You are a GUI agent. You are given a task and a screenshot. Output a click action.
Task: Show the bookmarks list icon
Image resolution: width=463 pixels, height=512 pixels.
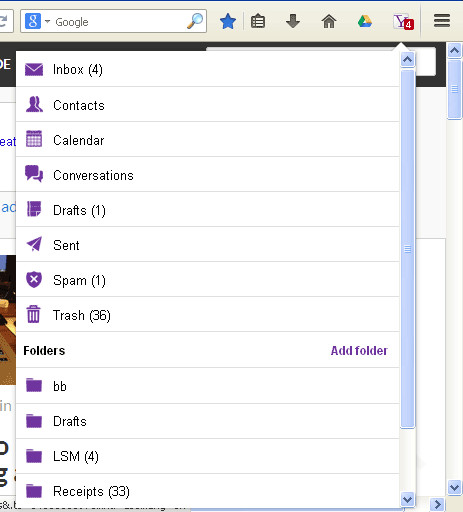[x=258, y=22]
